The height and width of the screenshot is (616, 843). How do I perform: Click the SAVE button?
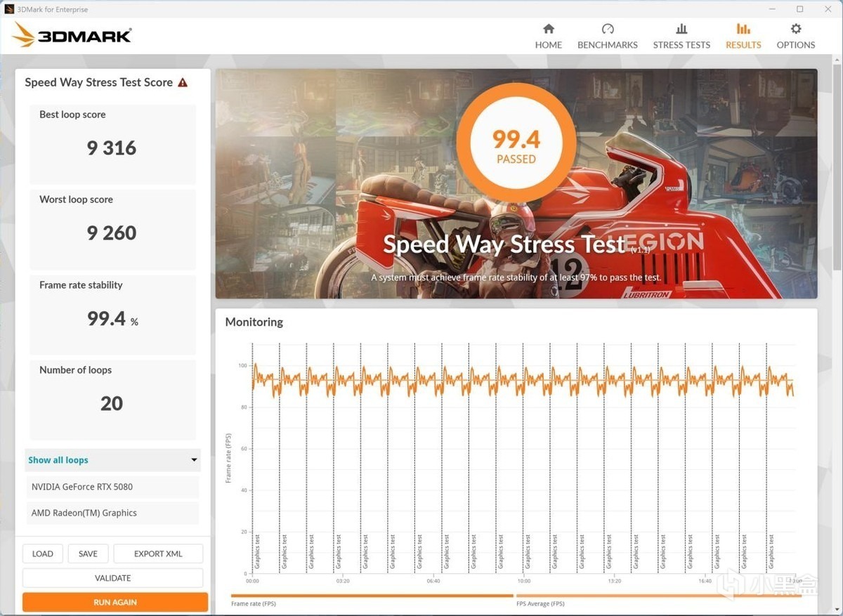[x=88, y=553]
